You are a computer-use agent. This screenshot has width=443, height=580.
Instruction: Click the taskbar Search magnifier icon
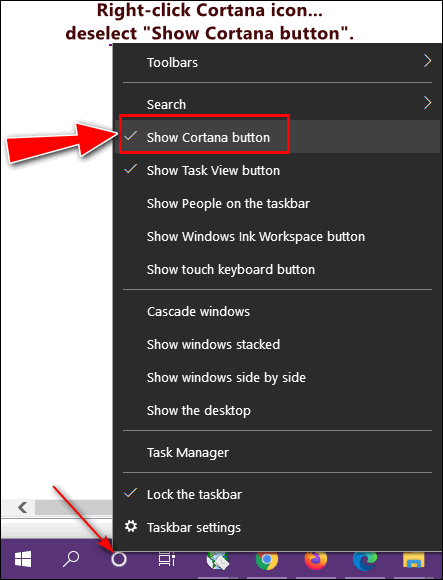tap(71, 559)
